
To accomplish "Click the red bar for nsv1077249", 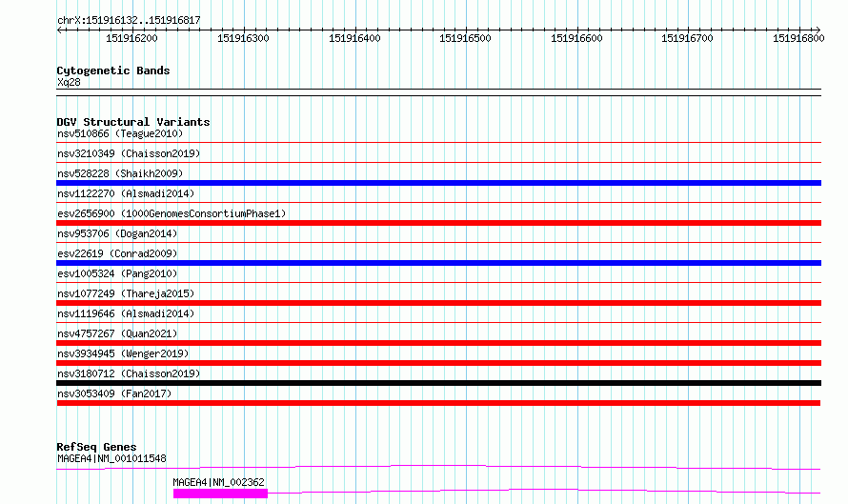I will pos(438,303).
